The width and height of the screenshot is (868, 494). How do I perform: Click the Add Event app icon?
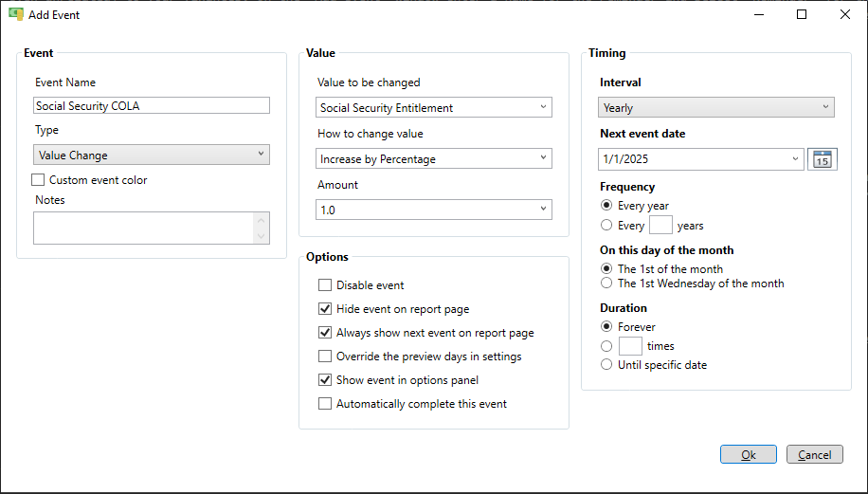click(15, 14)
